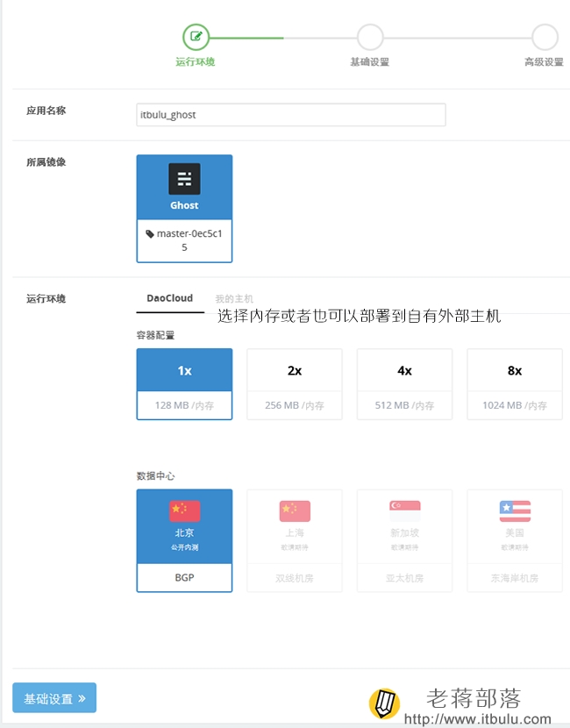The width and height of the screenshot is (570, 728).
Task: Click the 容器配置 heading
Action: 155,335
